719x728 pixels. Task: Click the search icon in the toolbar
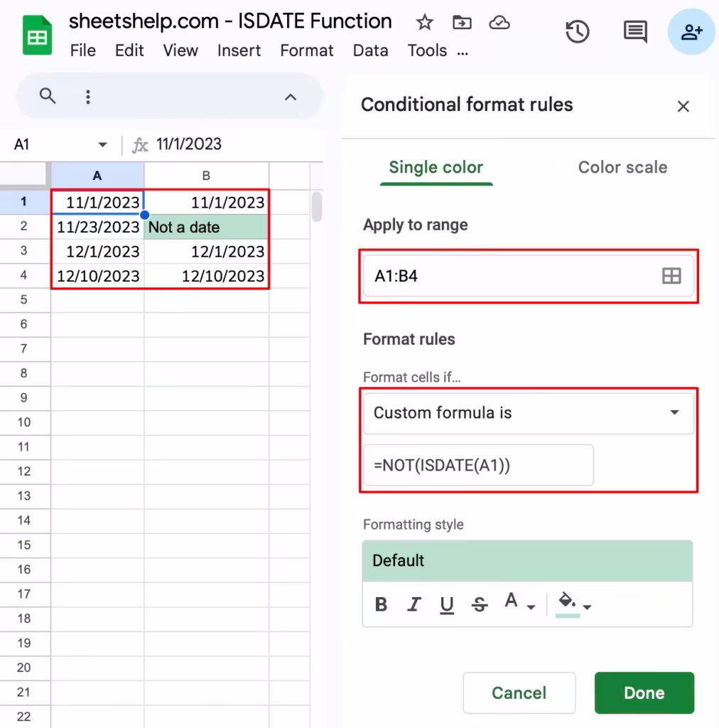point(47,95)
